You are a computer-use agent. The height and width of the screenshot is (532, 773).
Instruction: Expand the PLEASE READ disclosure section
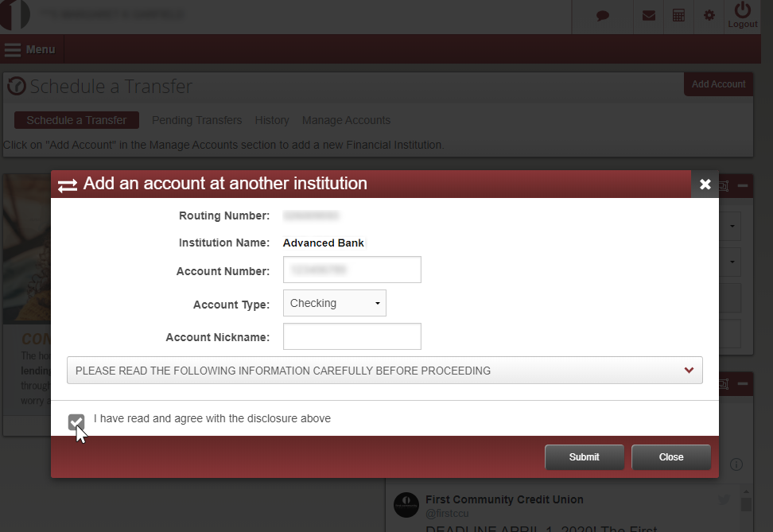[x=385, y=371]
